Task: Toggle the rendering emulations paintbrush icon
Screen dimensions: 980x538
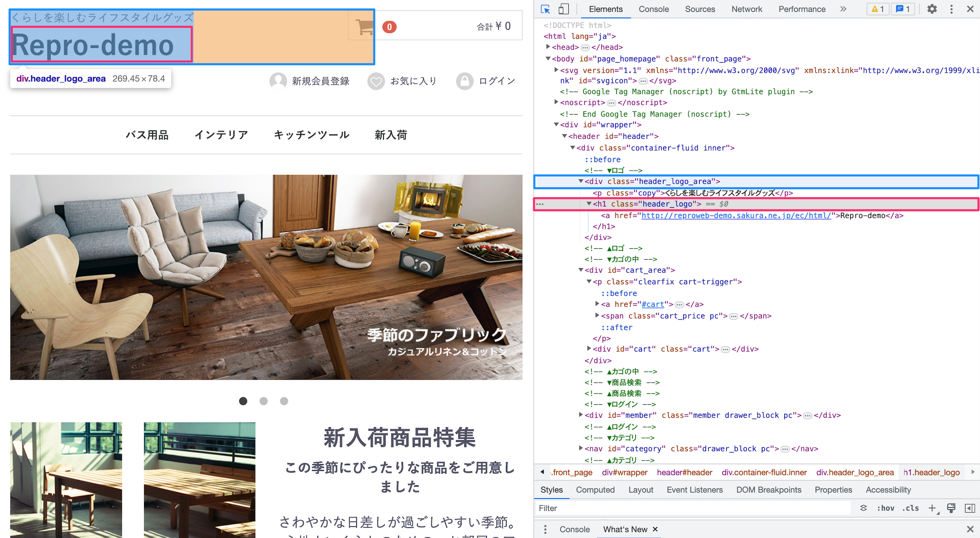Action: tap(951, 508)
